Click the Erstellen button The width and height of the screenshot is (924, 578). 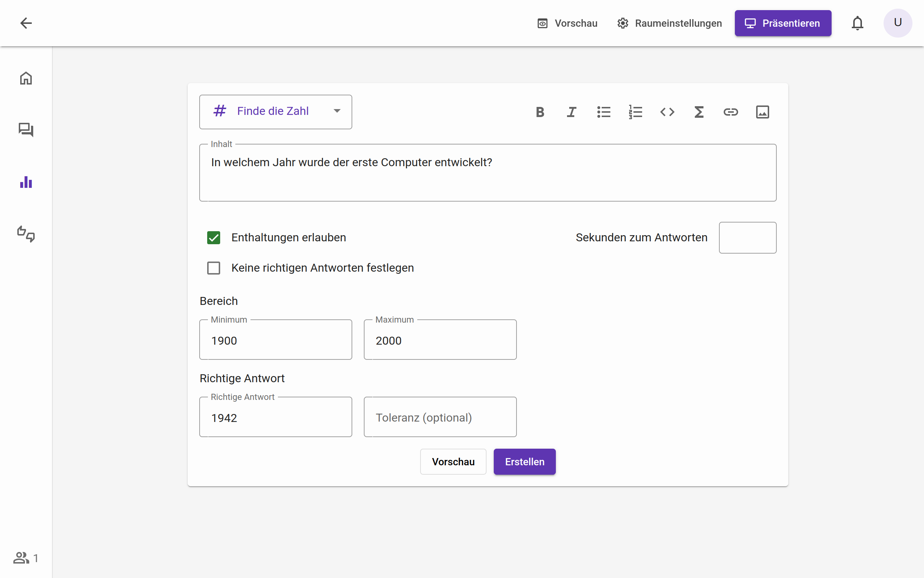pyautogui.click(x=524, y=462)
